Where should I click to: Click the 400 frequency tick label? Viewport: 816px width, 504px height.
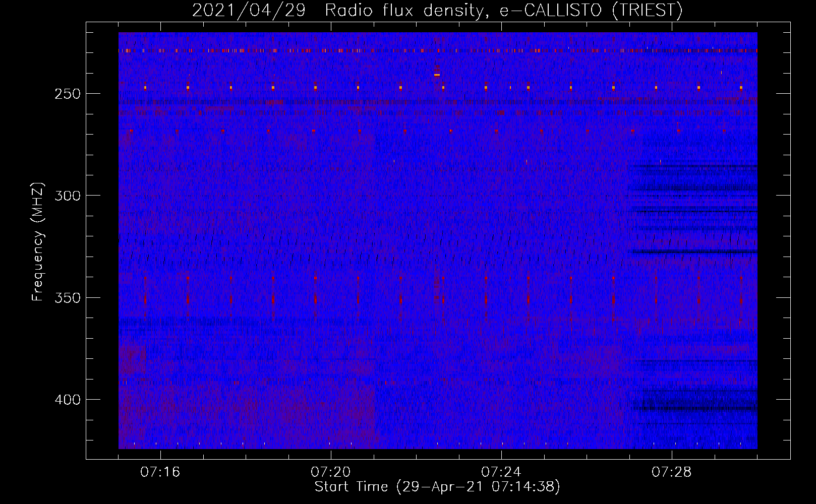point(68,400)
